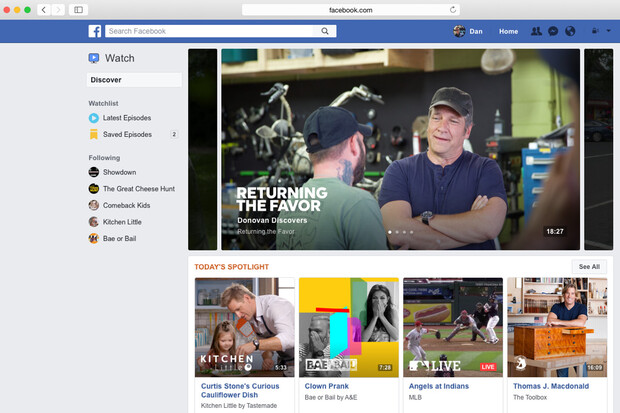620x413 pixels.
Task: Click the Latest Episodes play icon
Action: pos(94,118)
